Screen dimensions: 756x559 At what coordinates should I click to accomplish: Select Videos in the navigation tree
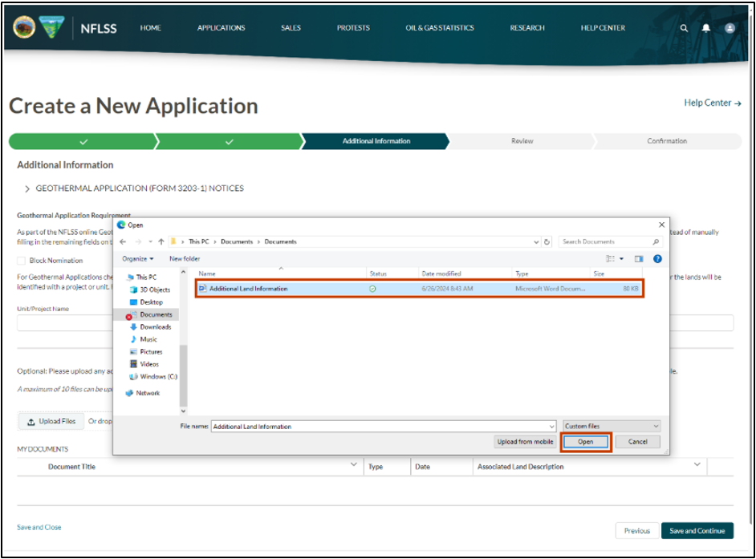pos(144,364)
